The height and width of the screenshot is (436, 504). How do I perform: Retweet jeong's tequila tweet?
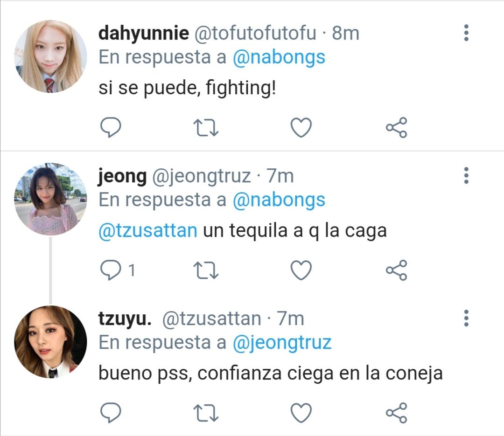[206, 270]
